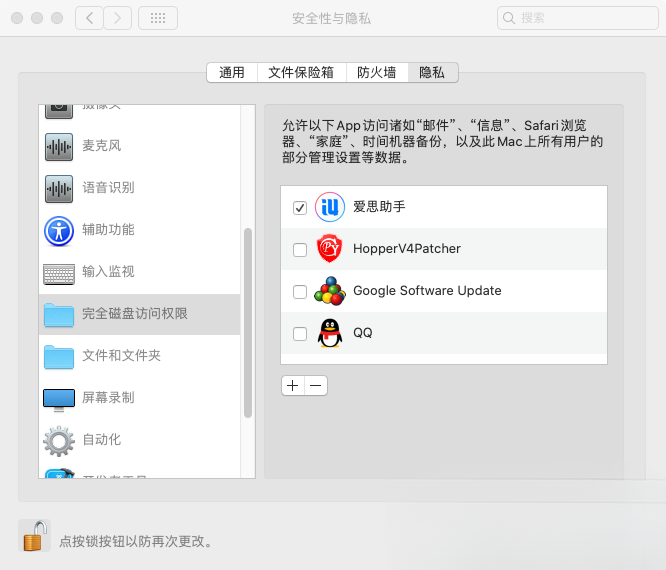Close the window with the leftmost traffic-light button

coord(17,18)
